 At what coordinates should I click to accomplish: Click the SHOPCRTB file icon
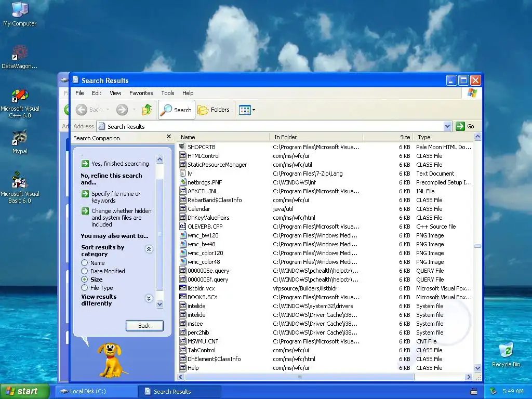click(x=182, y=147)
